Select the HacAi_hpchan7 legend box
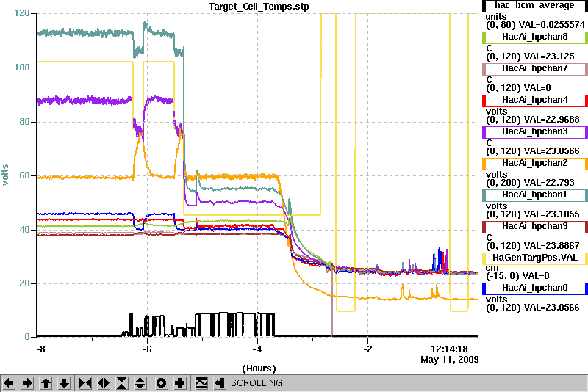 coord(534,69)
